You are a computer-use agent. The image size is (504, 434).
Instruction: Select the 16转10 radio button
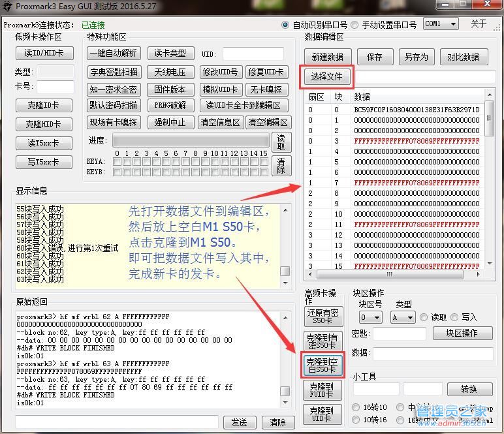click(356, 407)
